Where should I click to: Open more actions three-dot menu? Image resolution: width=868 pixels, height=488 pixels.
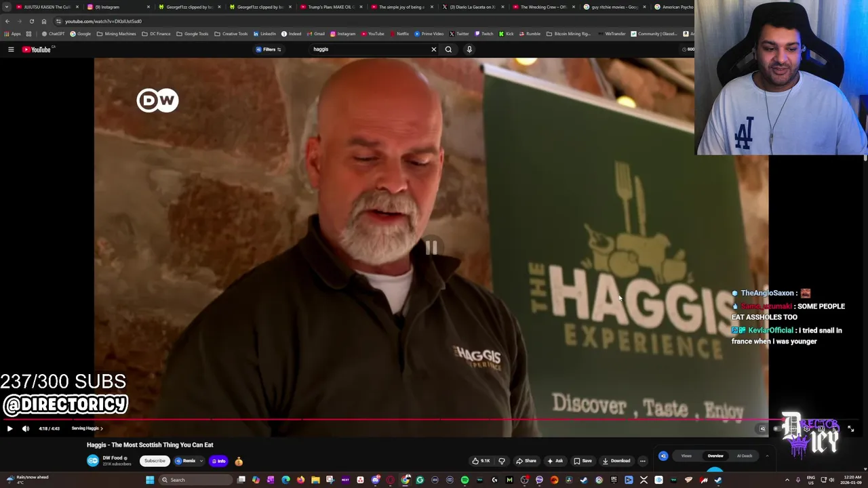point(643,461)
